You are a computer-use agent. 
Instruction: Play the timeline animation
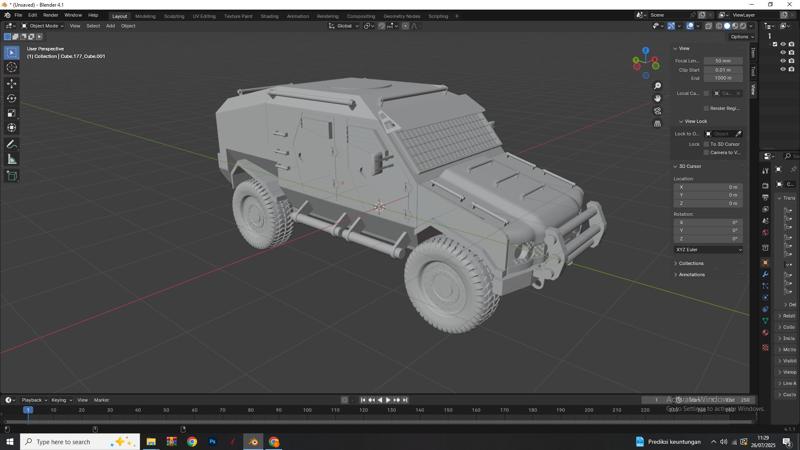[x=388, y=400]
